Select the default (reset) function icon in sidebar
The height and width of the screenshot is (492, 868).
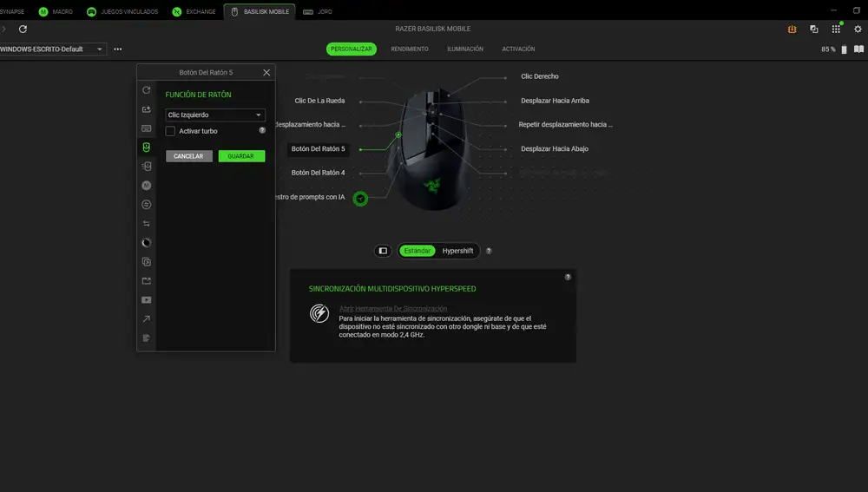[x=146, y=90]
